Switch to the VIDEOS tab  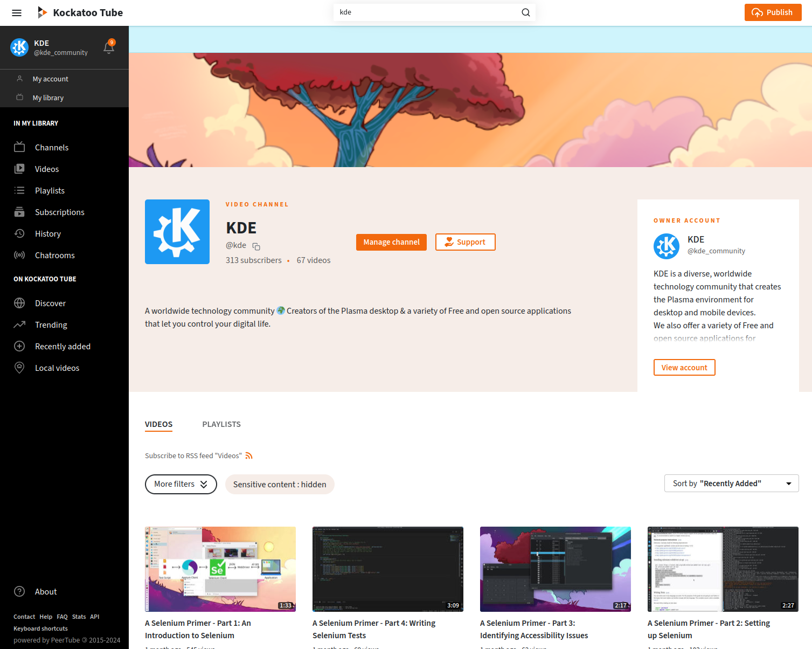(x=159, y=424)
